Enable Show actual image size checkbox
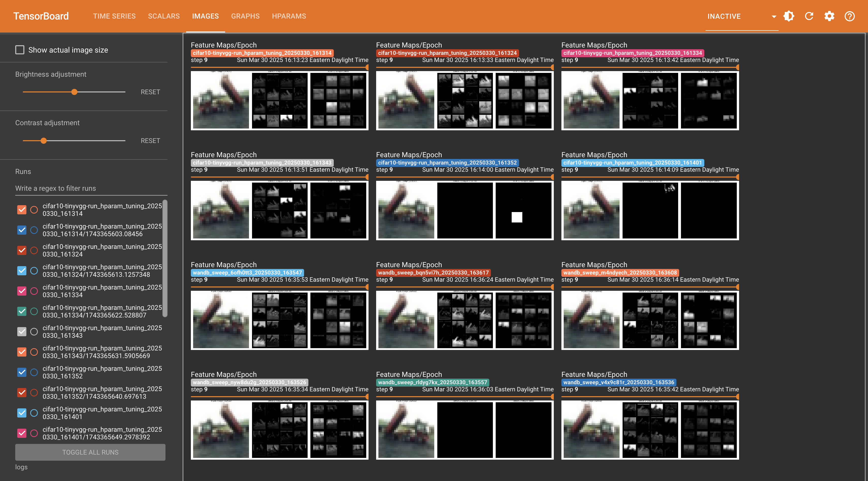 [20, 50]
